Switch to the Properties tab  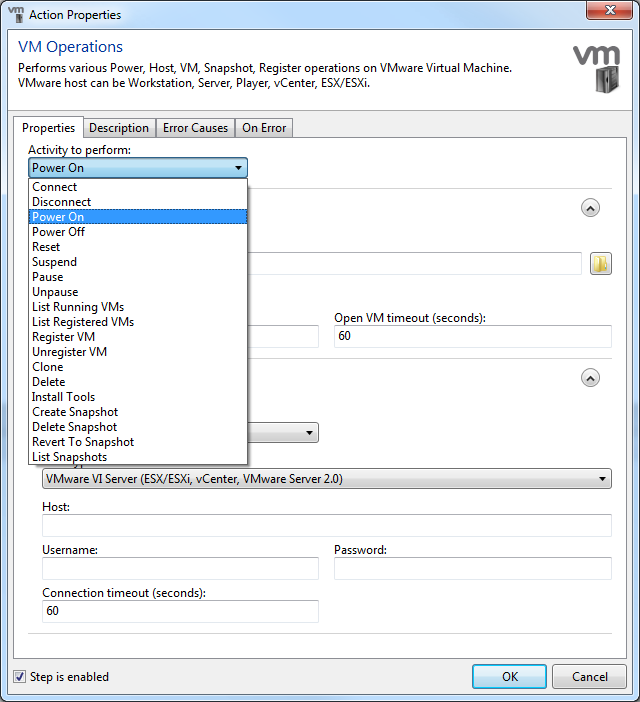pos(48,128)
